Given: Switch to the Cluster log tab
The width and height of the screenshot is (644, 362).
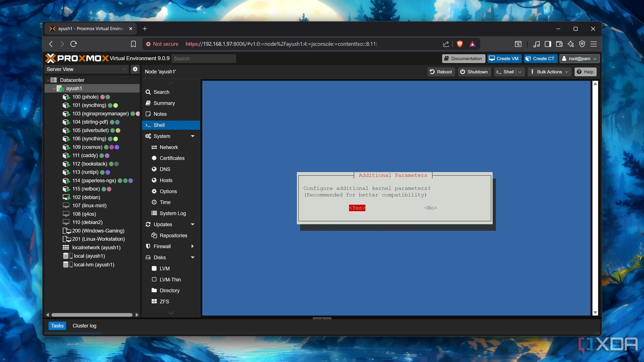Looking at the screenshot, I should click(84, 325).
